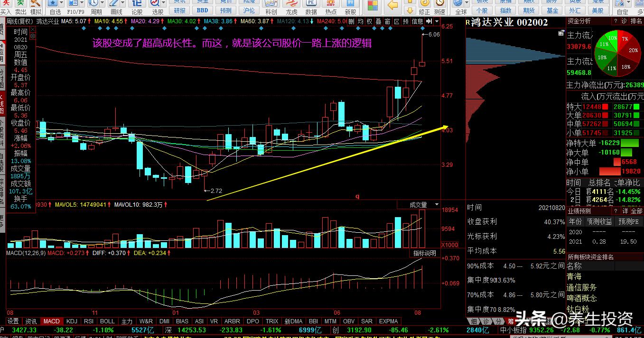Click the 美股 US stocks button

(x=598, y=10)
